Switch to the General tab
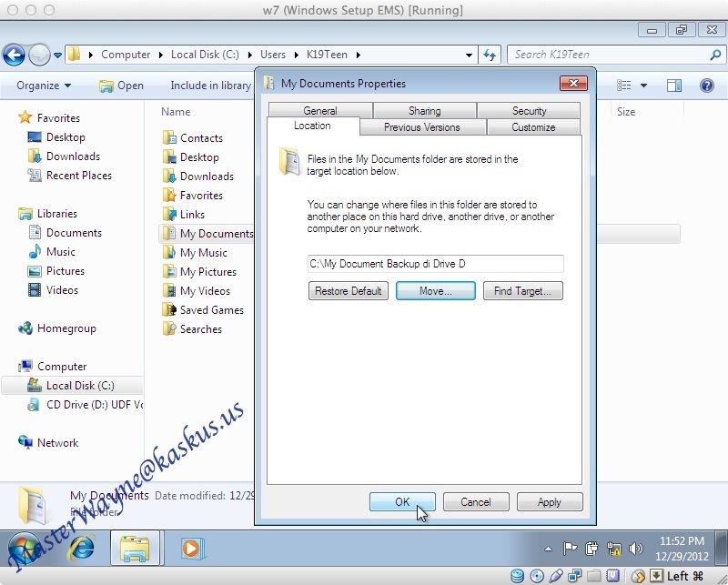 320,110
